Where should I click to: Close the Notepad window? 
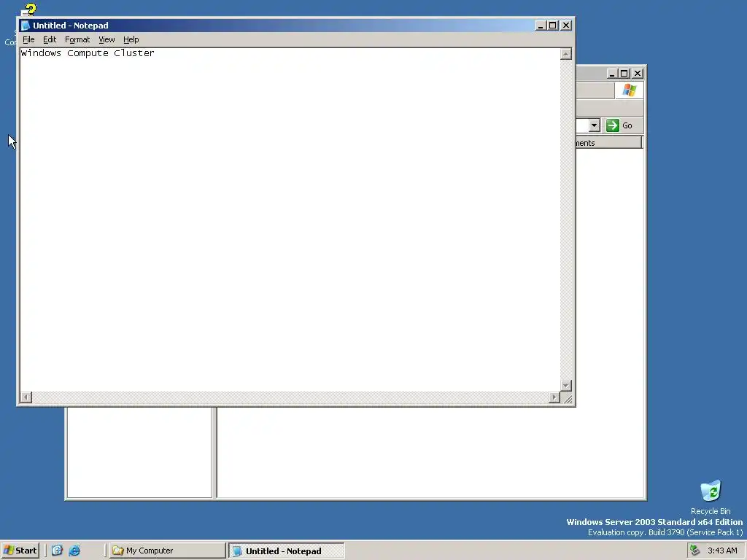click(x=566, y=26)
